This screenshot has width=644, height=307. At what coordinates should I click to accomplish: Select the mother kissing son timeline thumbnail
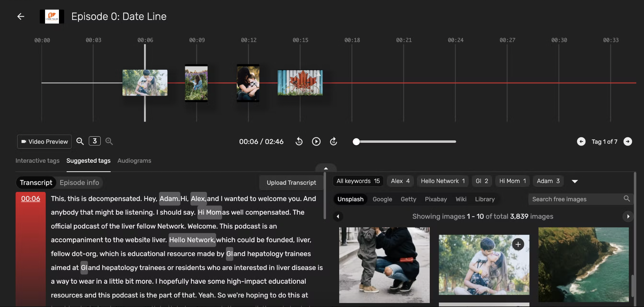145,83
